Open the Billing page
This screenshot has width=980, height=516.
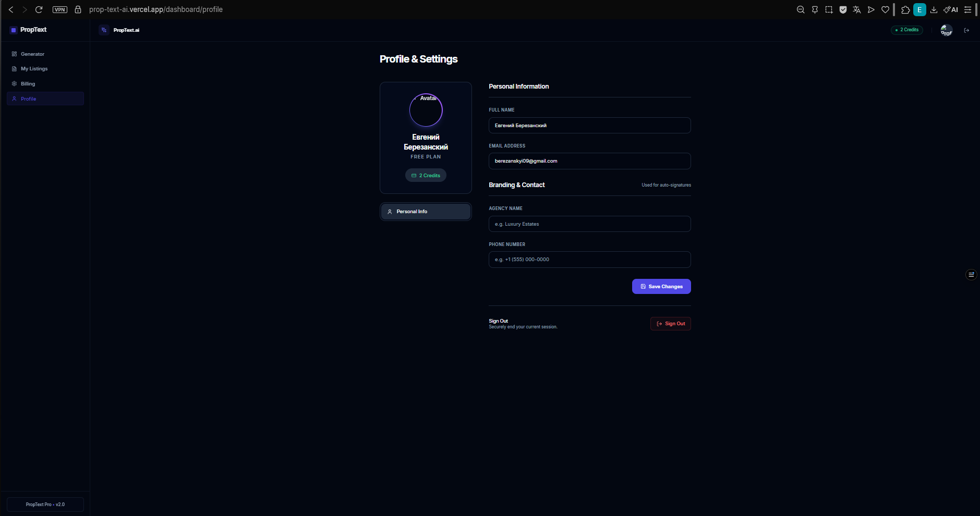(x=28, y=83)
